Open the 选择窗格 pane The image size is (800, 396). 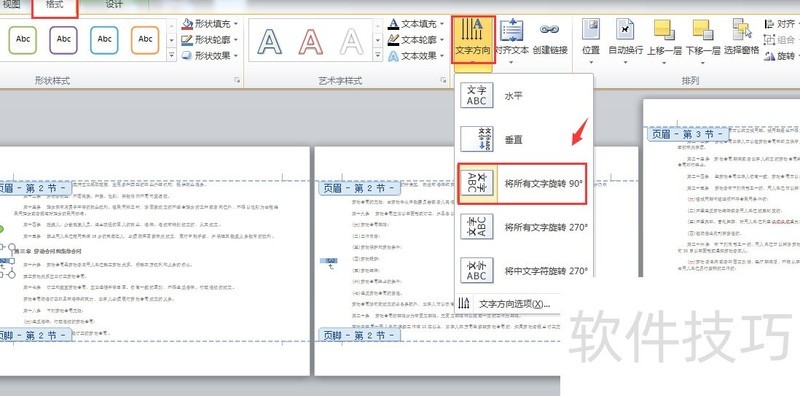point(741,37)
